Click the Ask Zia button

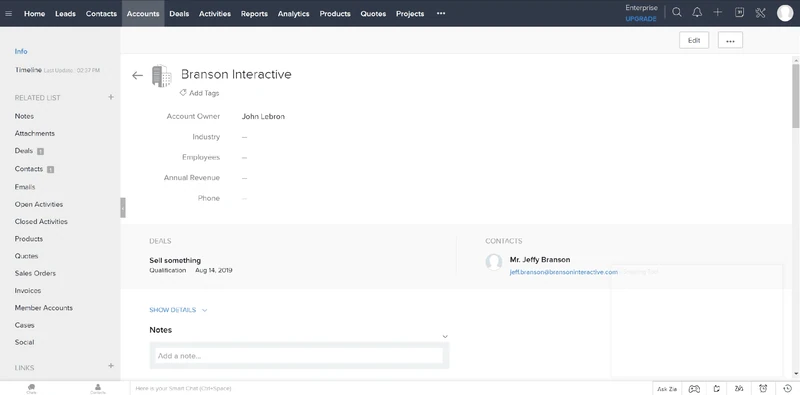667,389
